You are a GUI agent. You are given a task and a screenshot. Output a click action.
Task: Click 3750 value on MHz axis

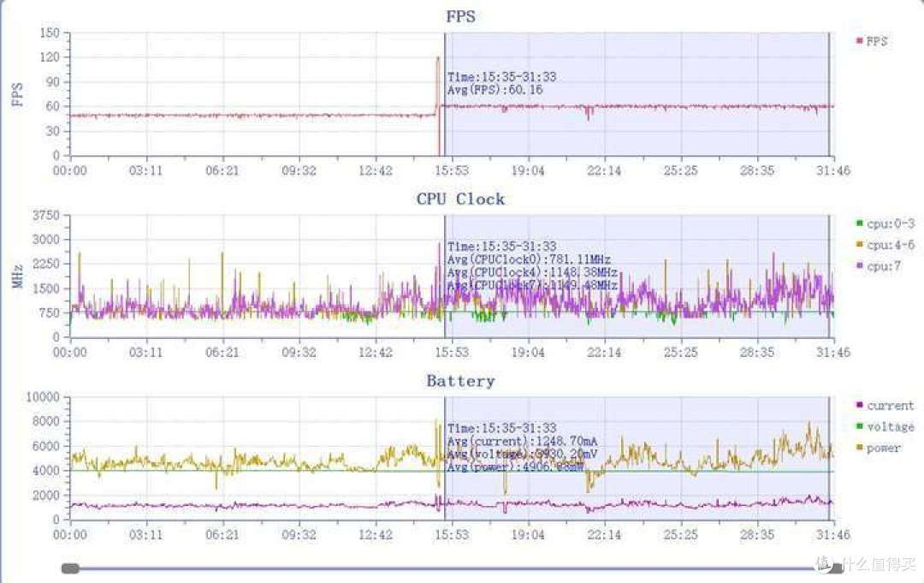tap(46, 216)
